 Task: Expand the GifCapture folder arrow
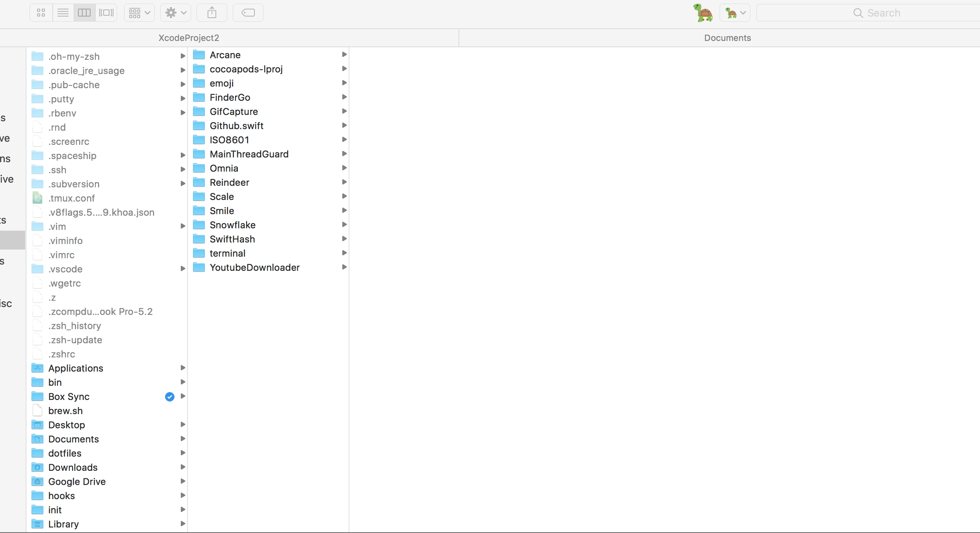[x=344, y=111]
